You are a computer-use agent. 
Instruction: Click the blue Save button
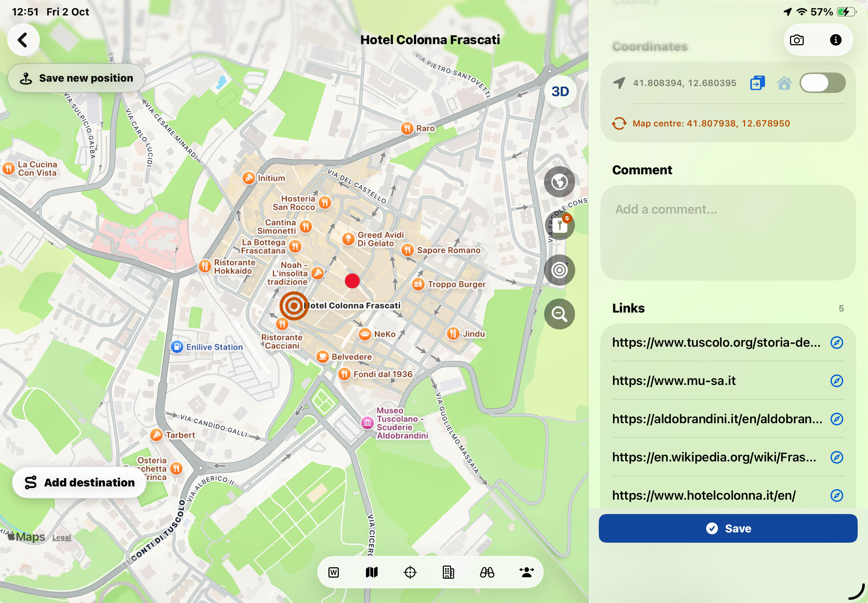[728, 529]
